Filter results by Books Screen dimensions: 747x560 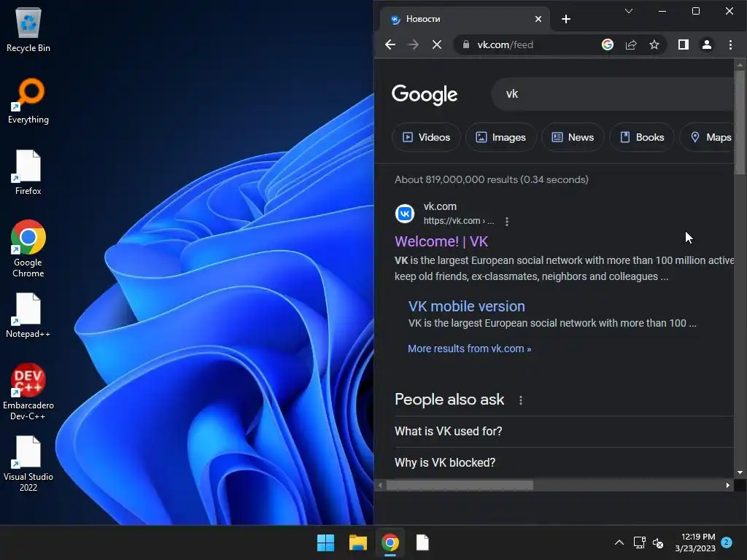[x=642, y=138]
